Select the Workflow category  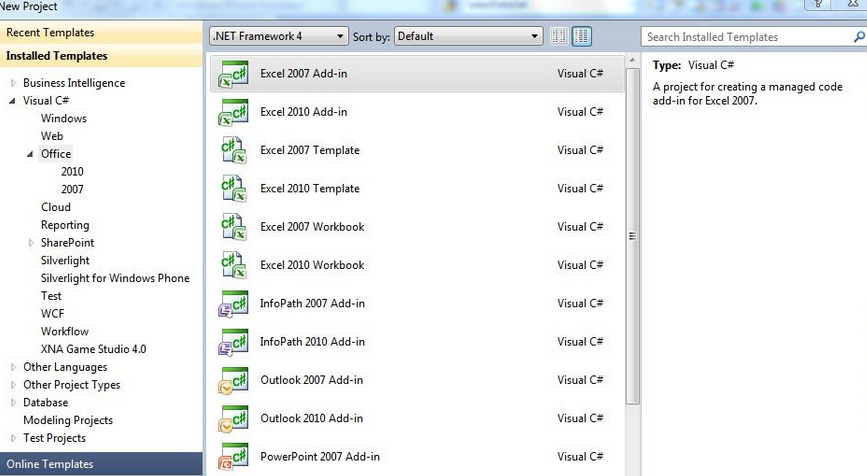[65, 331]
